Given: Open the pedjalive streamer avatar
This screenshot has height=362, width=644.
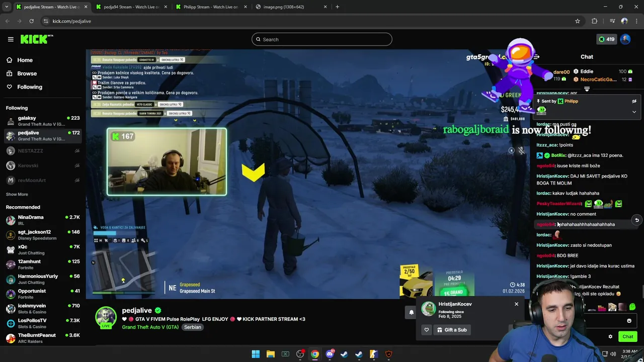Looking at the screenshot, I should (106, 318).
